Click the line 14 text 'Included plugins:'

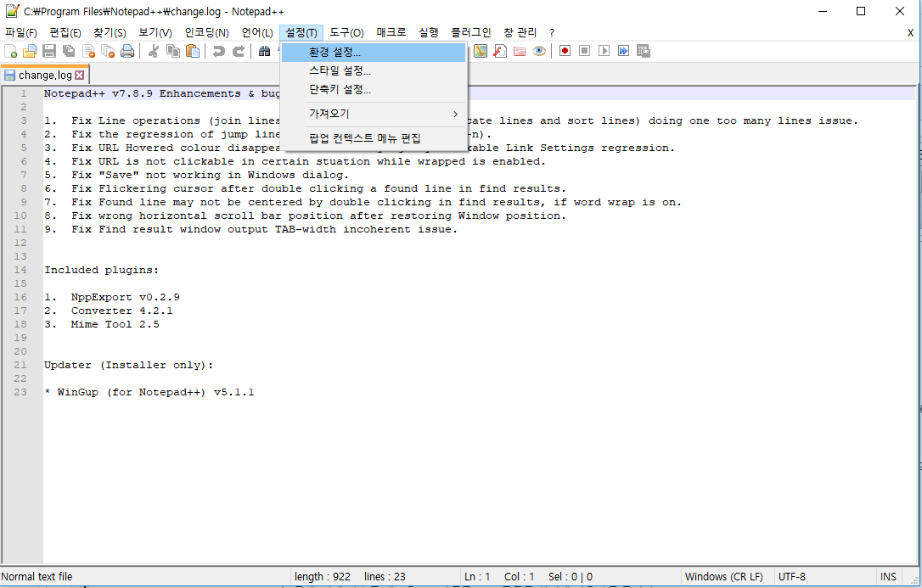pyautogui.click(x=102, y=271)
